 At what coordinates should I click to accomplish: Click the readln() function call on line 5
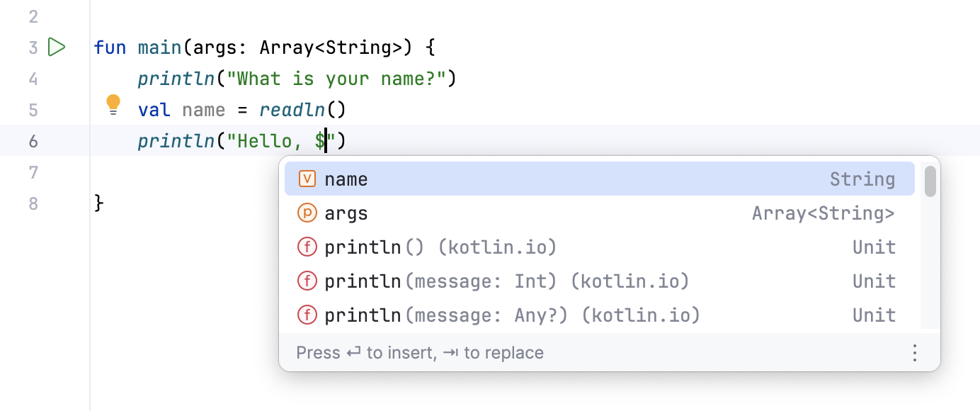pyautogui.click(x=292, y=109)
